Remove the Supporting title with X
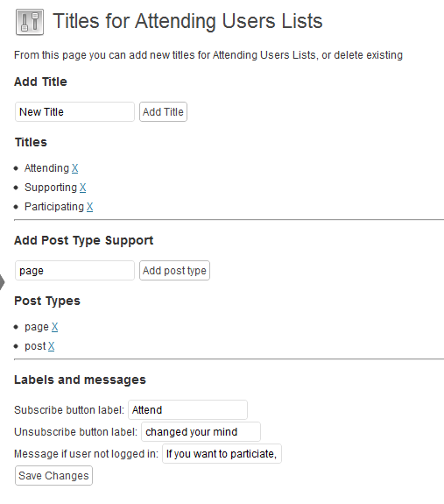Screen dimensions: 444x504 83,188
